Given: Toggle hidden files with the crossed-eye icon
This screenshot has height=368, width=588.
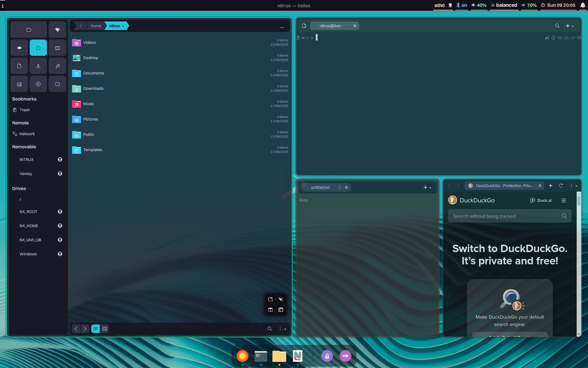Looking at the screenshot, I should 281,299.
